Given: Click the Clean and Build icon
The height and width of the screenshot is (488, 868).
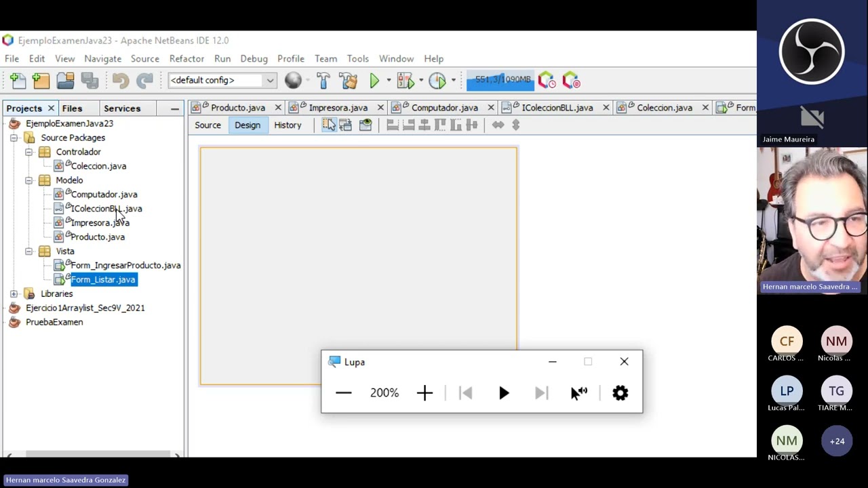Looking at the screenshot, I should pyautogui.click(x=349, y=81).
